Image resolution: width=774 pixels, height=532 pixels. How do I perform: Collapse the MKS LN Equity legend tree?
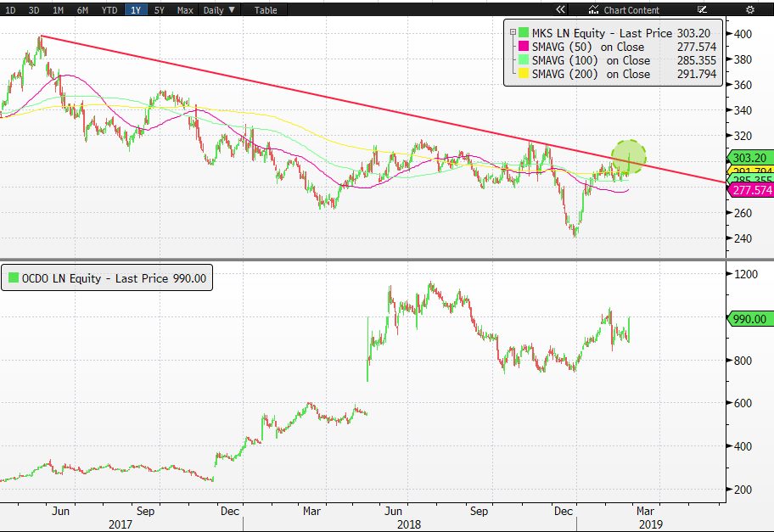pyautogui.click(x=513, y=32)
